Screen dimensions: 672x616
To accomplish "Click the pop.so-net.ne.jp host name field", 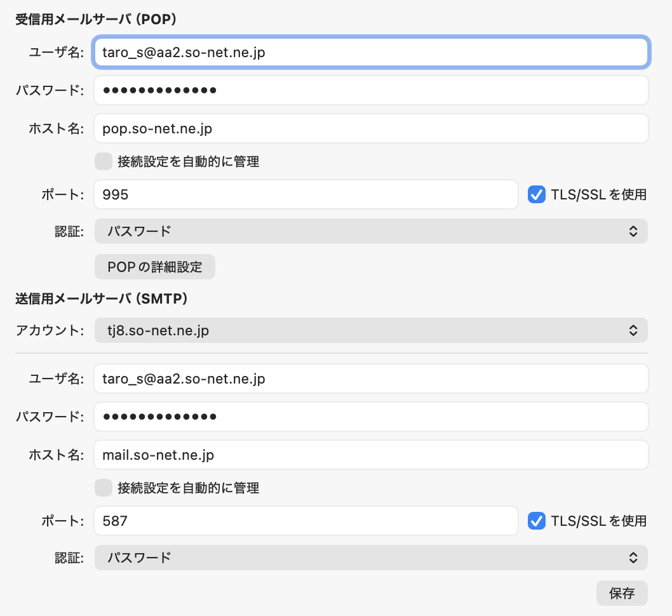I will 371,128.
